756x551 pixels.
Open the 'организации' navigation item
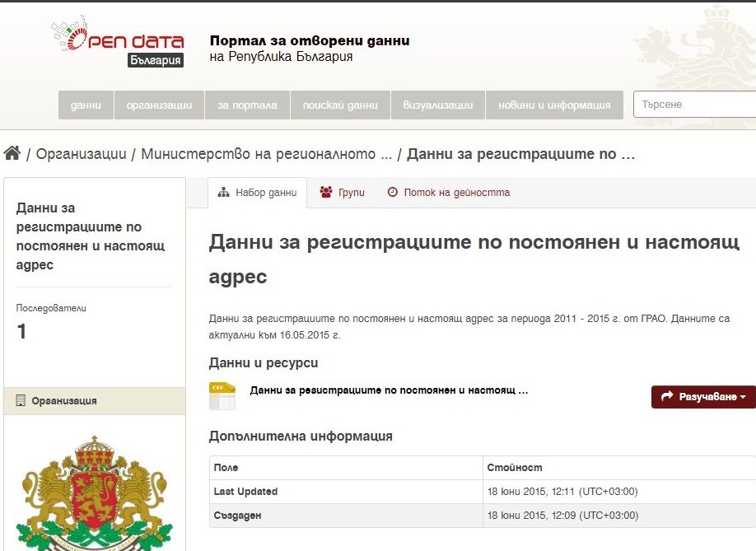coord(159,105)
